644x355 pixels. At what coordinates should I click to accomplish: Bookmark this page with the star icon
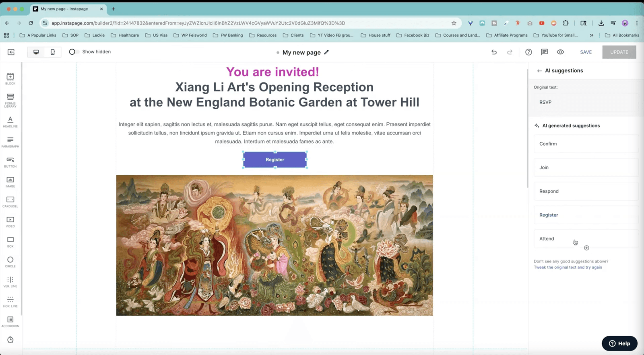pyautogui.click(x=454, y=23)
